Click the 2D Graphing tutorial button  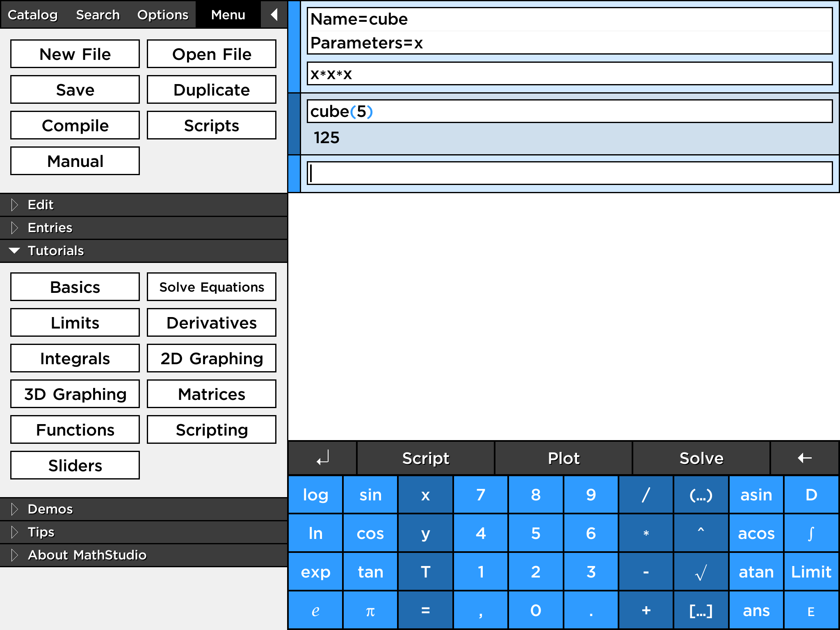211,357
